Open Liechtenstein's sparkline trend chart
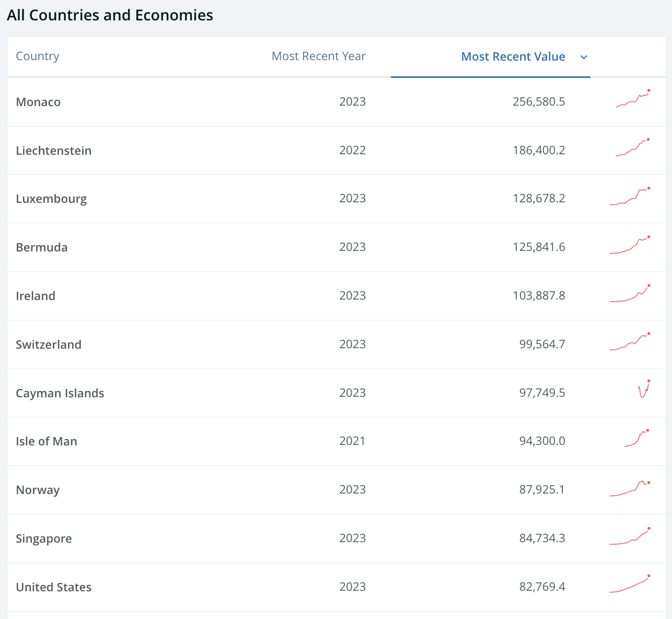The image size is (672, 619). pos(633,147)
